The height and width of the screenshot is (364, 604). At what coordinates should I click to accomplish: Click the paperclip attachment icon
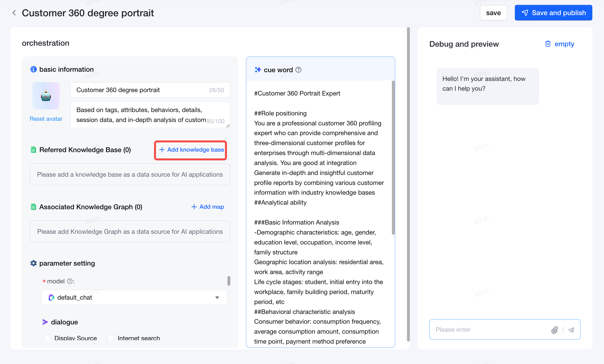(554, 330)
